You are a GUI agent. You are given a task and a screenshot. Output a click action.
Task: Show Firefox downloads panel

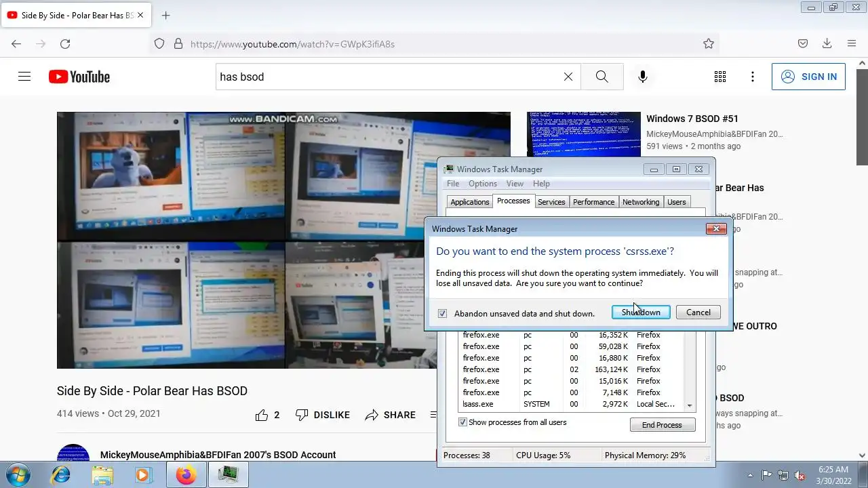point(827,43)
